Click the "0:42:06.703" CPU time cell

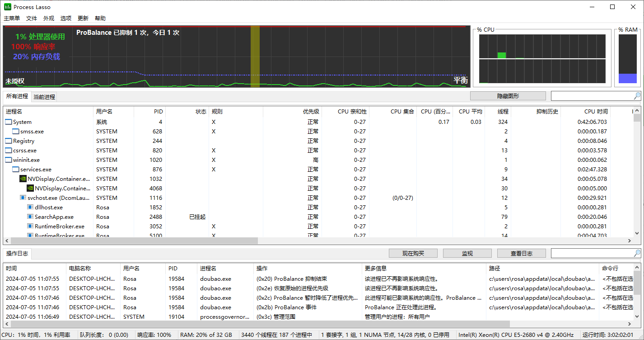point(593,122)
